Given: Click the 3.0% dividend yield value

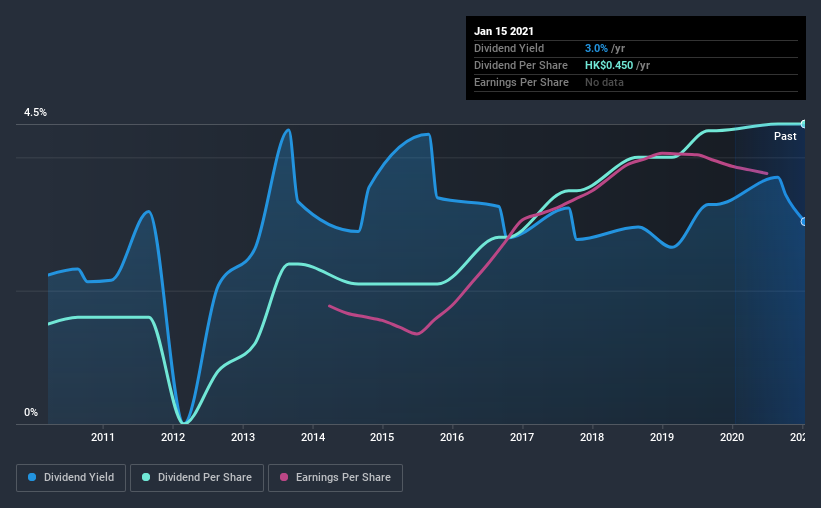Looking at the screenshot, I should [596, 48].
